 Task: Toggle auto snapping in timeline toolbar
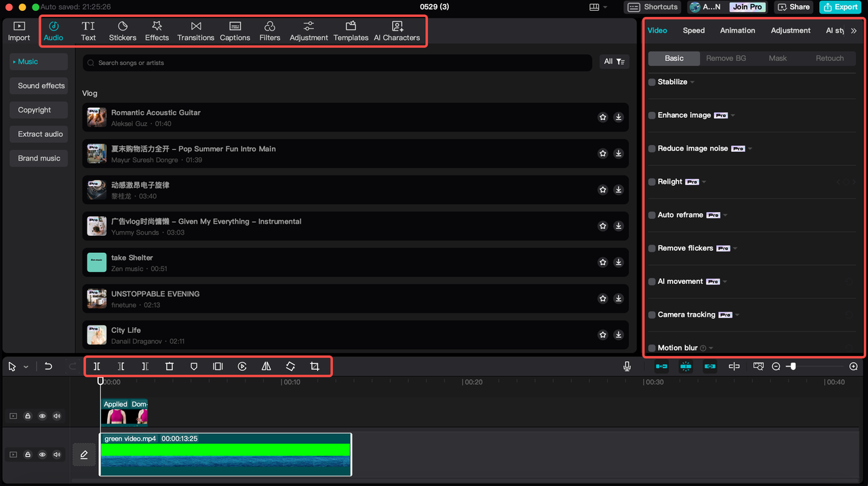point(686,366)
